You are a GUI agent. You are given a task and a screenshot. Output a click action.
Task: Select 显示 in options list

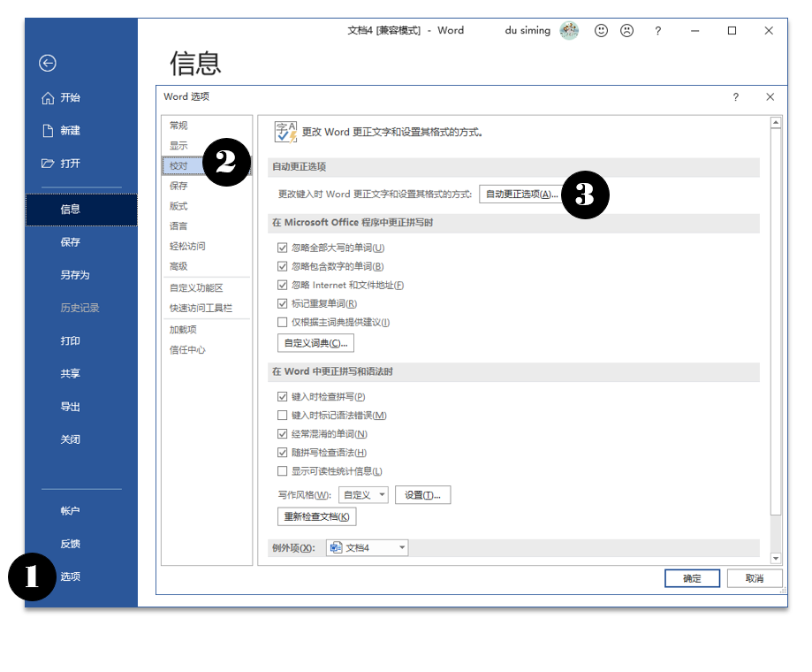click(x=207, y=146)
